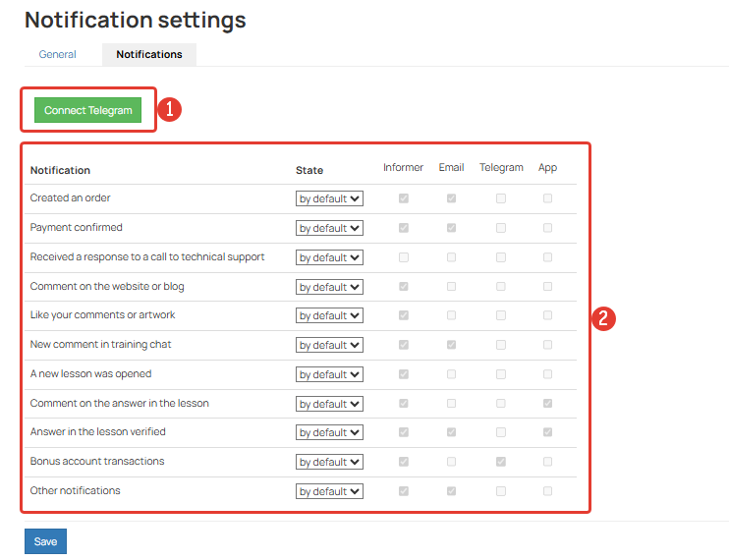Toggle App checkbox for Comment on the answer in the lesson
Viewport: 729px width, 560px height.
coord(547,403)
